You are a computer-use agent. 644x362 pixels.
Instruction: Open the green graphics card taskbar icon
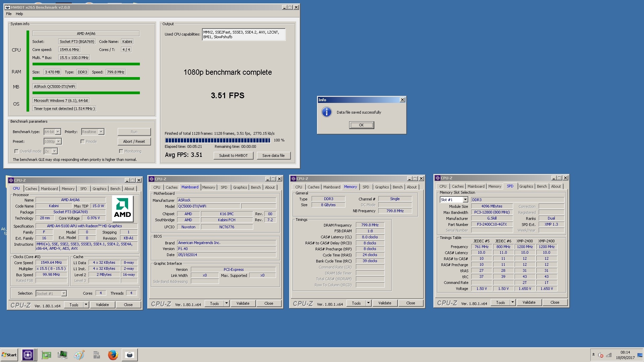pyautogui.click(x=46, y=355)
